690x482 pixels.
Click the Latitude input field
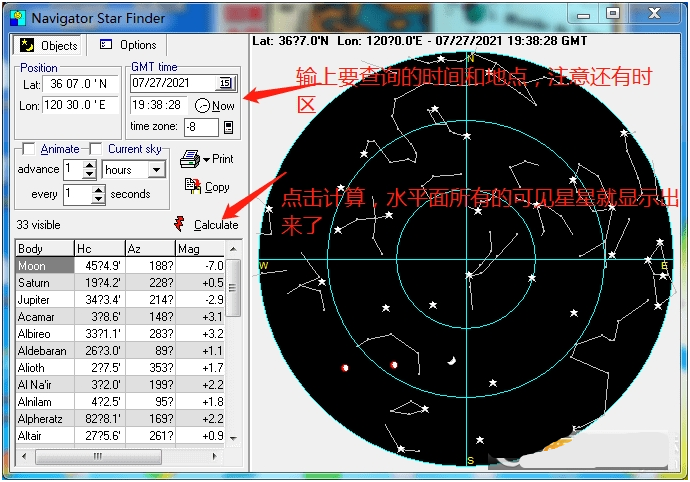pyautogui.click(x=82, y=84)
